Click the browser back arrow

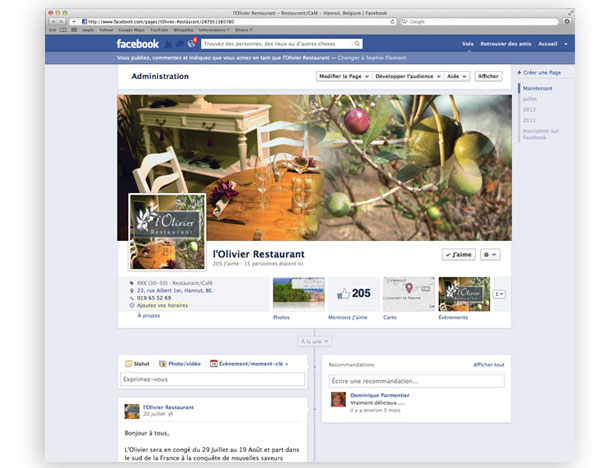(x=54, y=22)
